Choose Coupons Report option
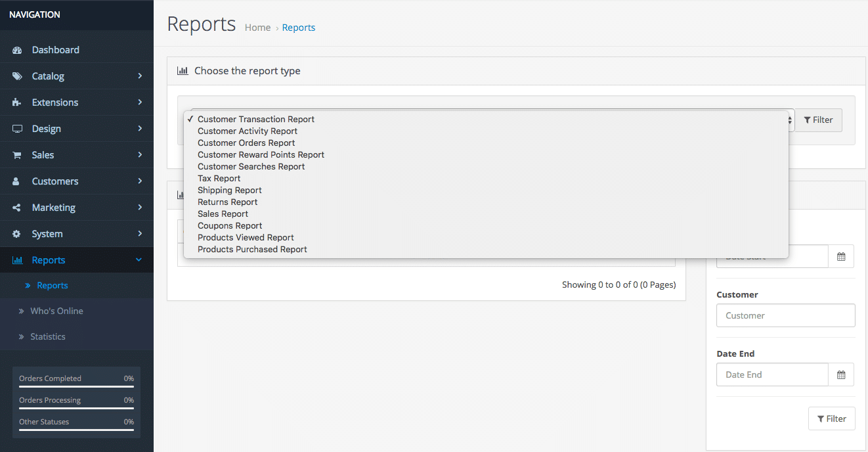This screenshot has width=868, height=452. click(486, 226)
